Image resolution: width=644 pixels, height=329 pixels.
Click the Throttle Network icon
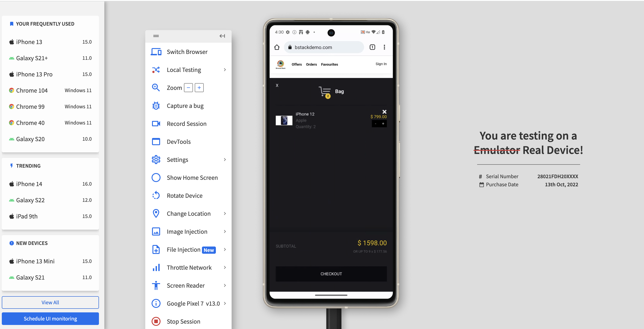click(x=155, y=267)
